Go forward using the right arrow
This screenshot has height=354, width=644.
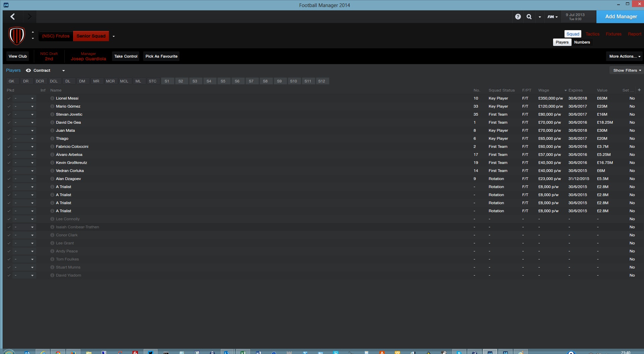point(29,16)
